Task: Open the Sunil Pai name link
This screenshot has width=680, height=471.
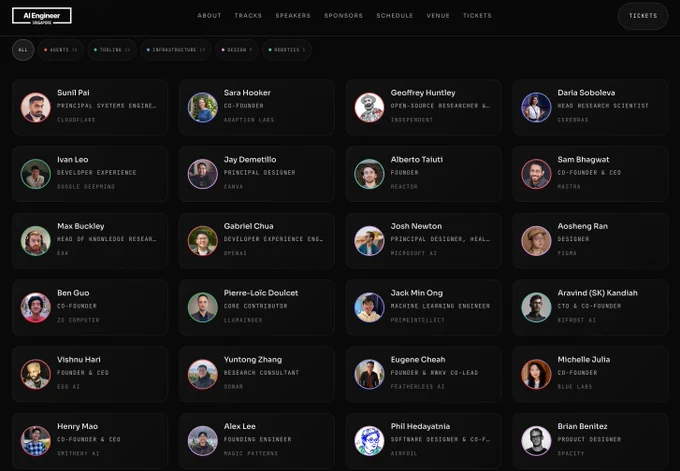Action: point(73,92)
